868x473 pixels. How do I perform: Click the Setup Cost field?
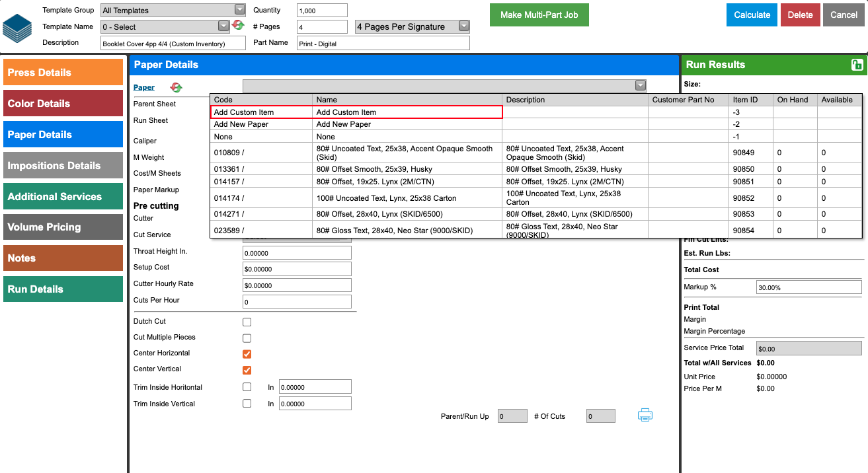pos(297,269)
